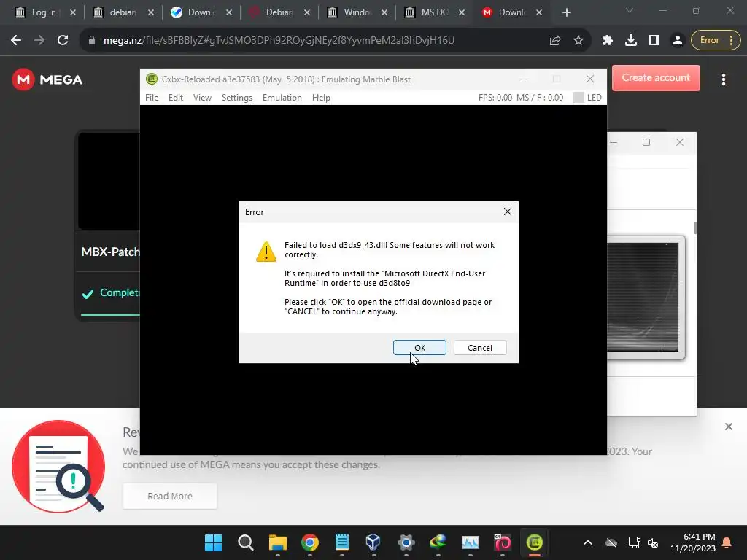Screen dimensions: 747x560
Task: Open the Emulation menu in Cxbx-Reloaded
Action: [x=282, y=98]
